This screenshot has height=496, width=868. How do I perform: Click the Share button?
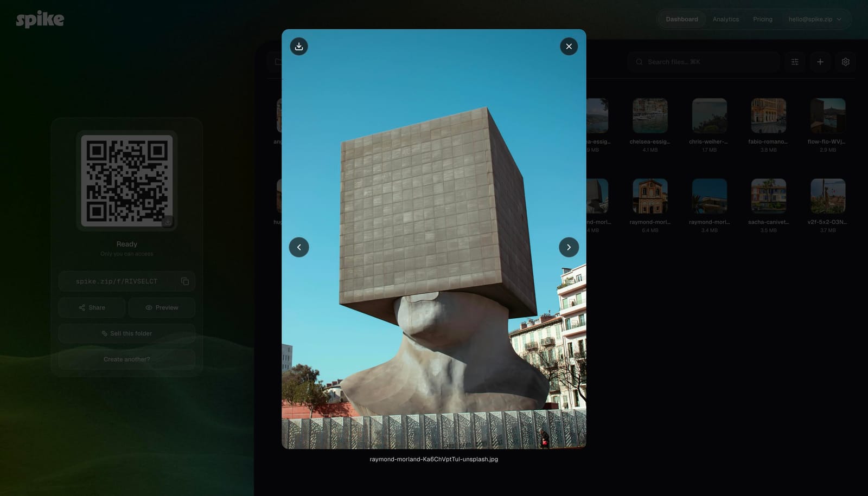pyautogui.click(x=92, y=307)
